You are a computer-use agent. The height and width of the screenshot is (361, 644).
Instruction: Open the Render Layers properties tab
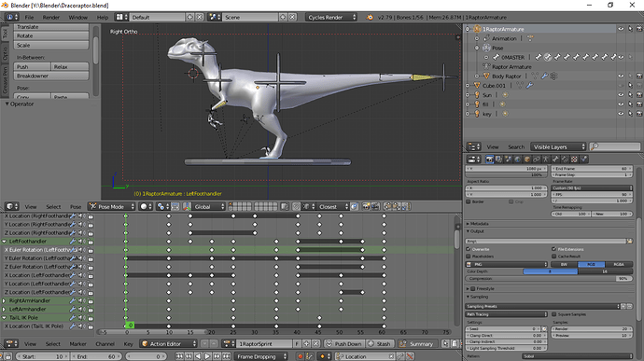click(498, 160)
